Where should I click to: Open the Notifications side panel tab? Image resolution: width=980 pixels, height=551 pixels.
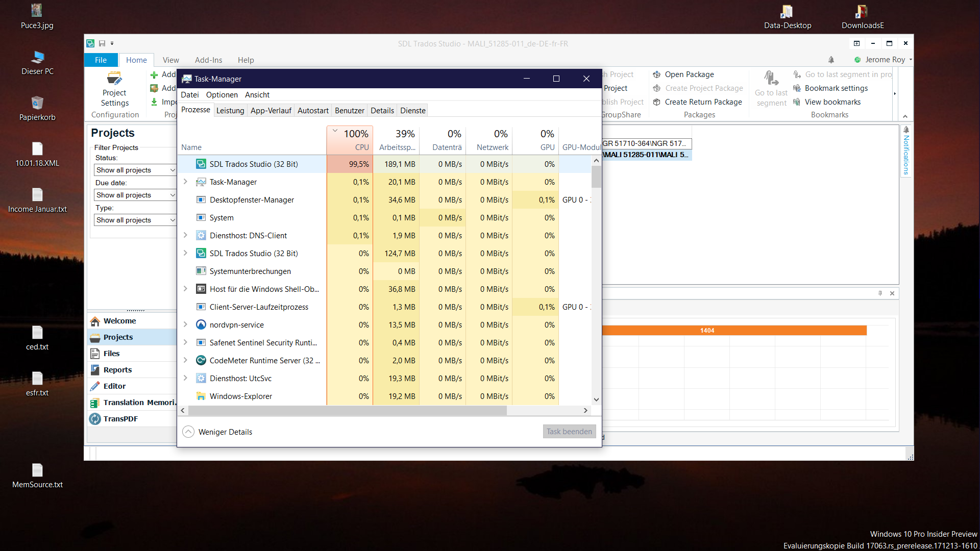click(906, 151)
